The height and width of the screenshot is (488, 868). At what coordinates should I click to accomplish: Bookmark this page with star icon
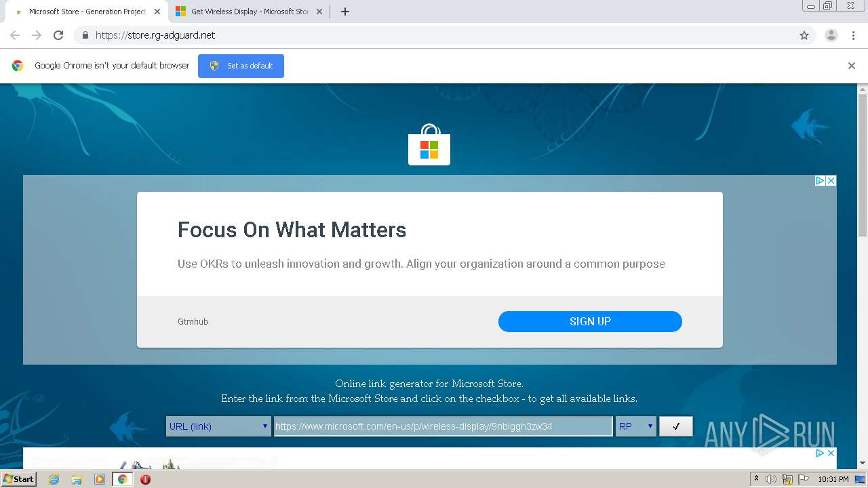pos(804,35)
